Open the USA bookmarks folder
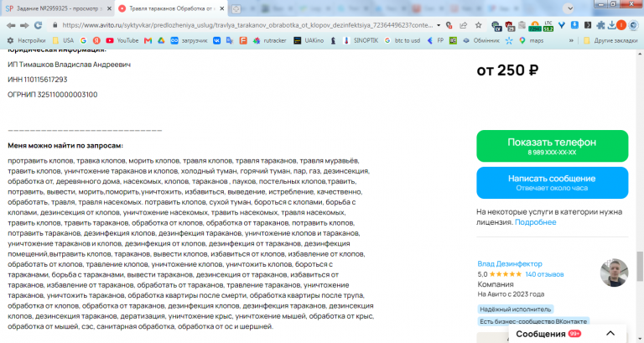This screenshot has height=343, width=644. tap(63, 40)
